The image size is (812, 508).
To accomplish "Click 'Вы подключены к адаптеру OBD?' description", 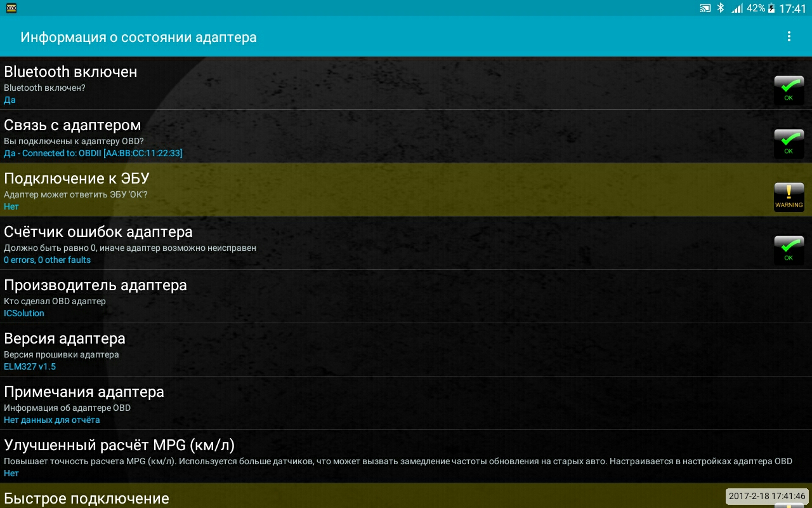I will pyautogui.click(x=74, y=141).
